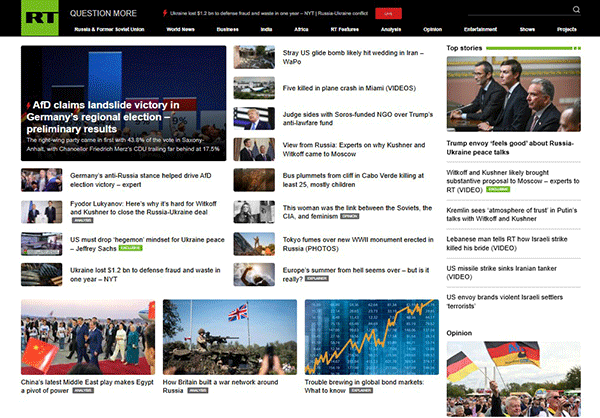Open woman link between Soviets CIA article

click(x=357, y=212)
